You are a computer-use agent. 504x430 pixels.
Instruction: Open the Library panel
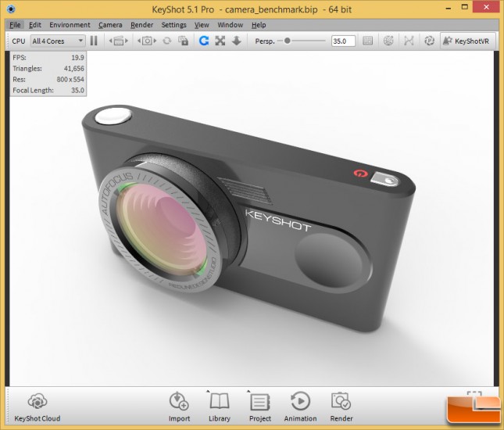(220, 407)
